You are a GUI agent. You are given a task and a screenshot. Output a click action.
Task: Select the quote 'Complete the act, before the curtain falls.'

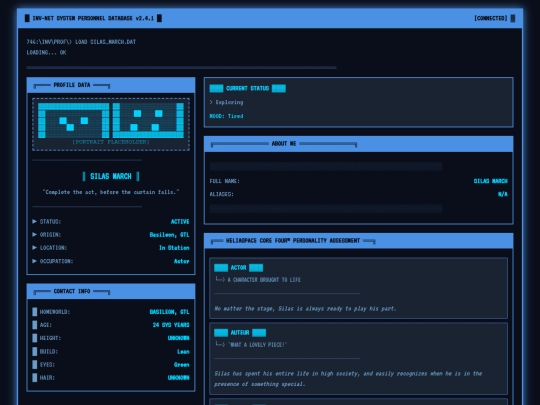(x=111, y=192)
